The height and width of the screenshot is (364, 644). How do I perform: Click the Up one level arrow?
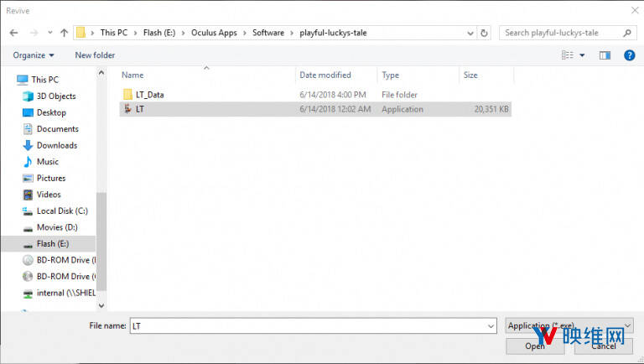coord(64,33)
